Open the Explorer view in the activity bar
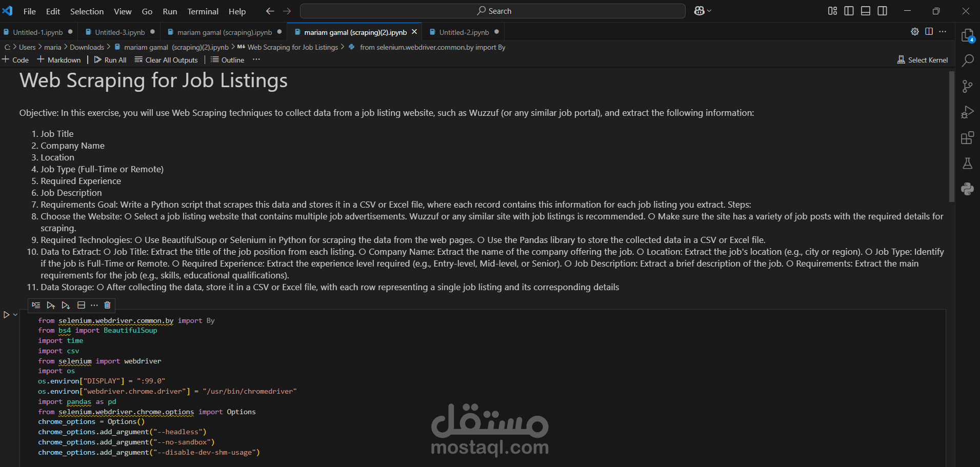This screenshot has height=467, width=980. (967, 36)
